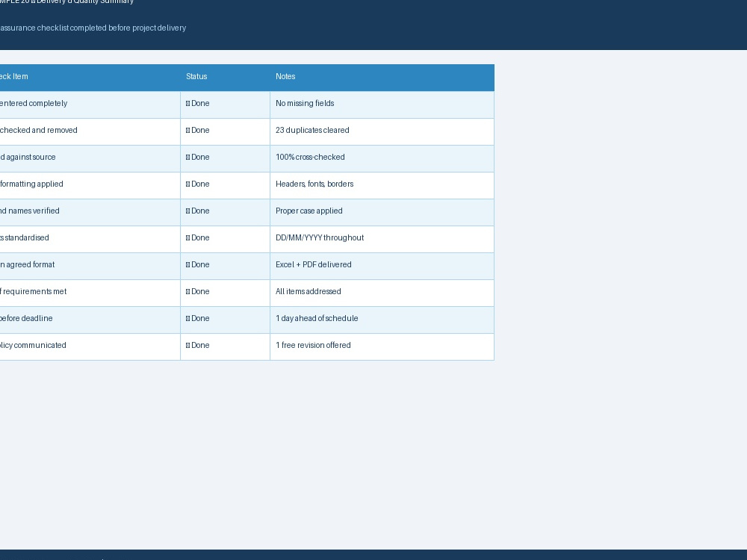Click Done status in 'Proper case applied' row
747x560 pixels.
coord(225,212)
